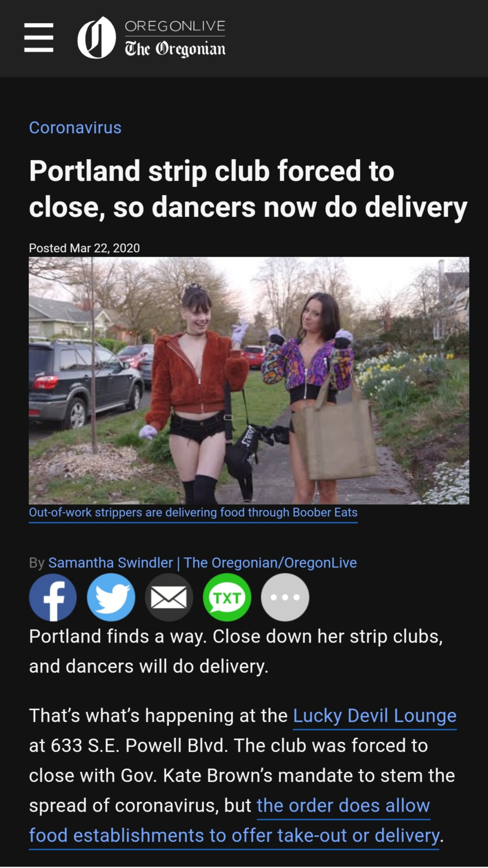Open author Samantha Swindler's profile link

point(111,562)
